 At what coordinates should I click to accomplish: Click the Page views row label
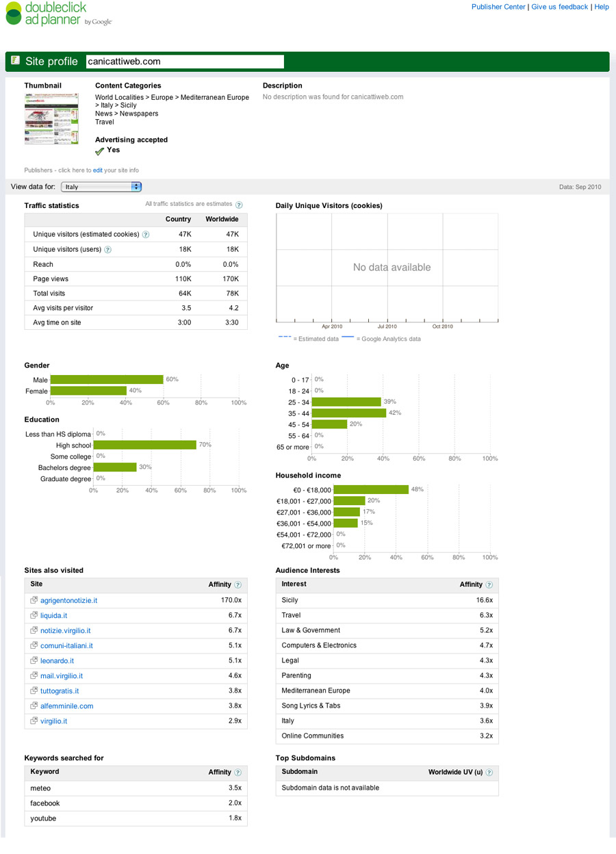tap(51, 279)
